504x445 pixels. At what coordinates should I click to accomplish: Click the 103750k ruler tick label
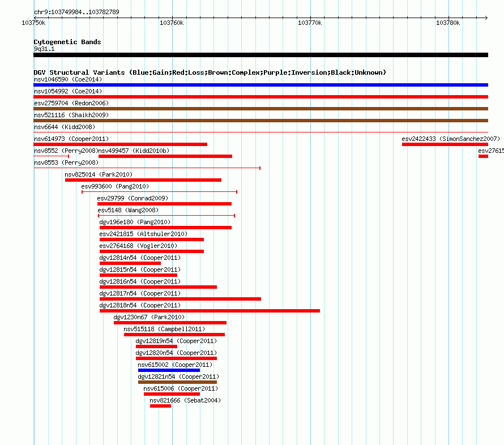(x=33, y=23)
